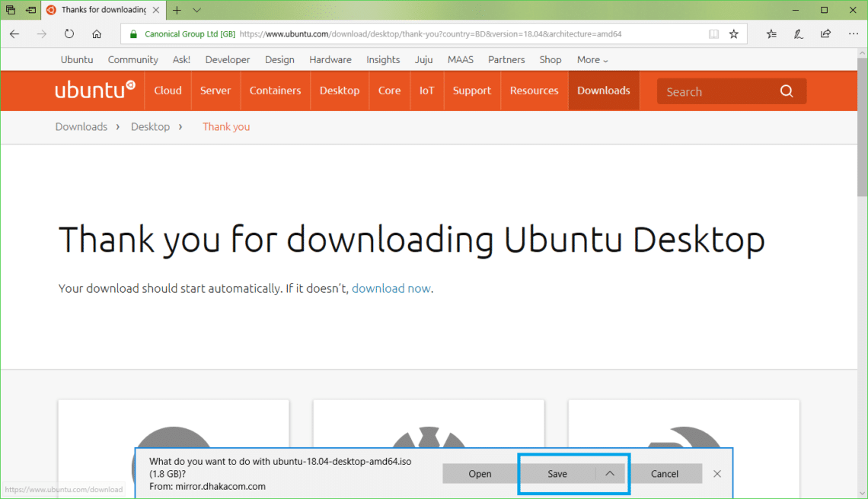
Task: Expand the More menu in top navigation
Action: click(x=592, y=60)
